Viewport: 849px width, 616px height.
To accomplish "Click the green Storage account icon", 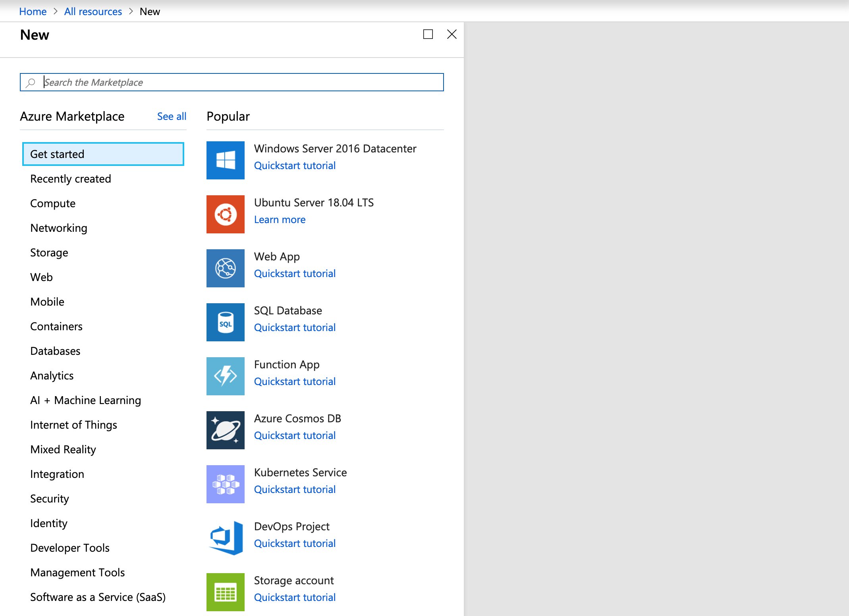I will tap(225, 592).
